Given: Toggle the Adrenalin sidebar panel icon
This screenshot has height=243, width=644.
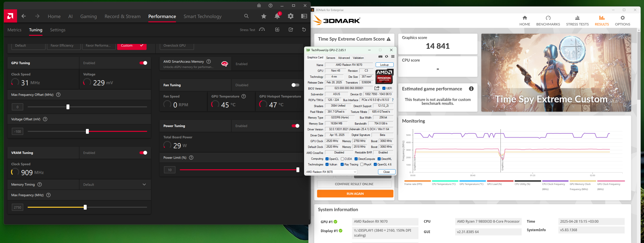Looking at the screenshot, I should click(304, 16).
